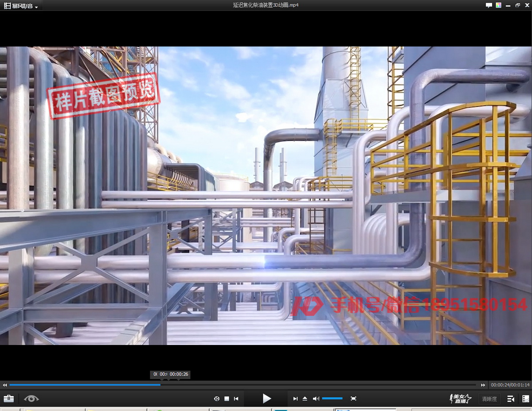Viewport: 532px width, 411px height.
Task: Open the toolbox briefcase icon
Action: tap(8, 399)
